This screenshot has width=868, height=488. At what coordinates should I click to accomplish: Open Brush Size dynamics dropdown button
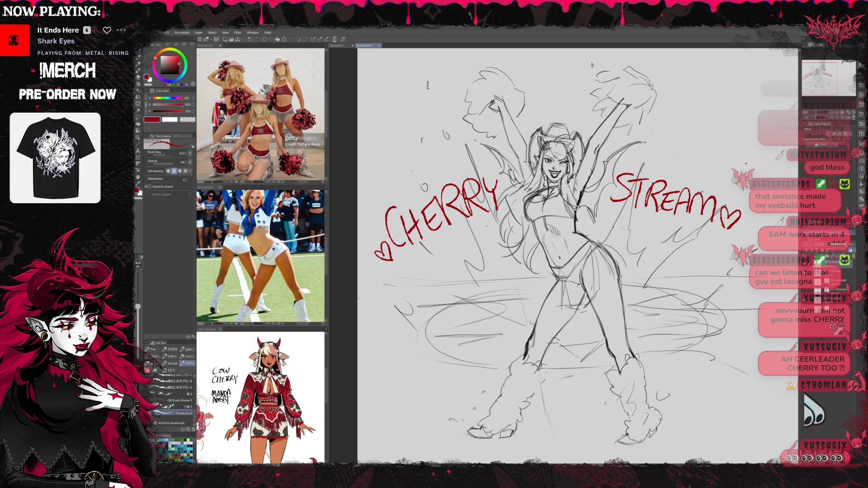(x=190, y=154)
